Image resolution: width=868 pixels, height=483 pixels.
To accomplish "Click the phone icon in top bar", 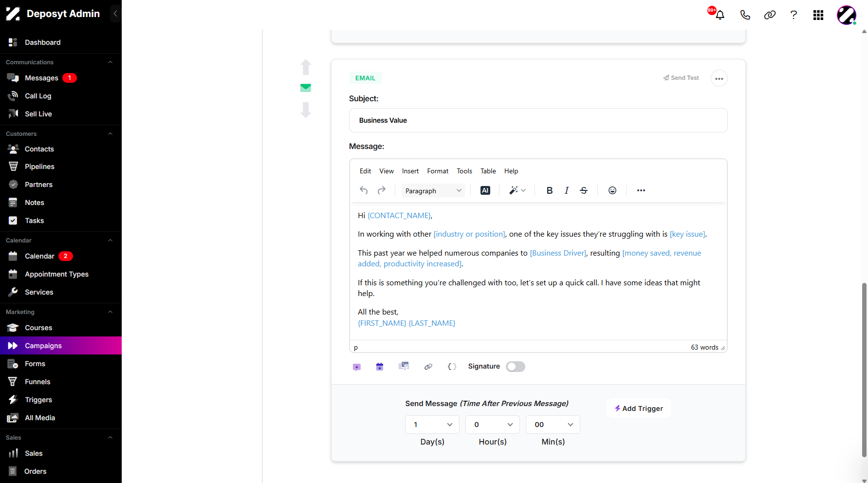I will click(x=745, y=15).
